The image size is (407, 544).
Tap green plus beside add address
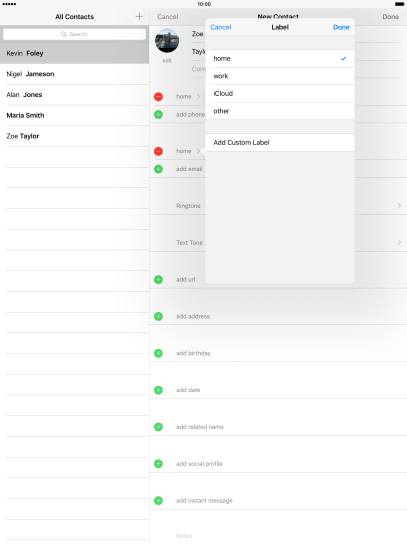158,316
